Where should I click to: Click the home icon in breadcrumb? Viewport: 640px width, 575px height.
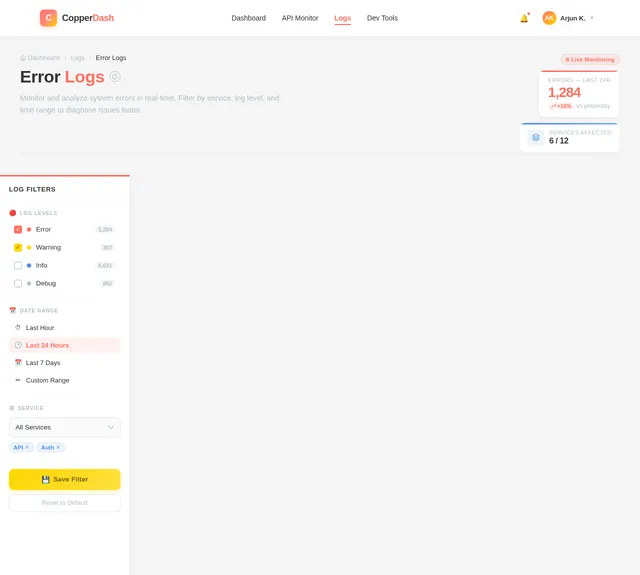tap(23, 58)
